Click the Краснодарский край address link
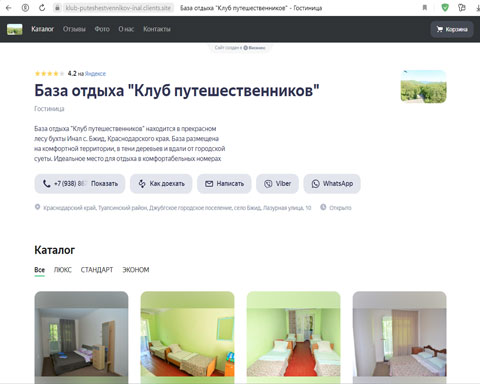Screen dimensions: 480x384 coord(177,208)
